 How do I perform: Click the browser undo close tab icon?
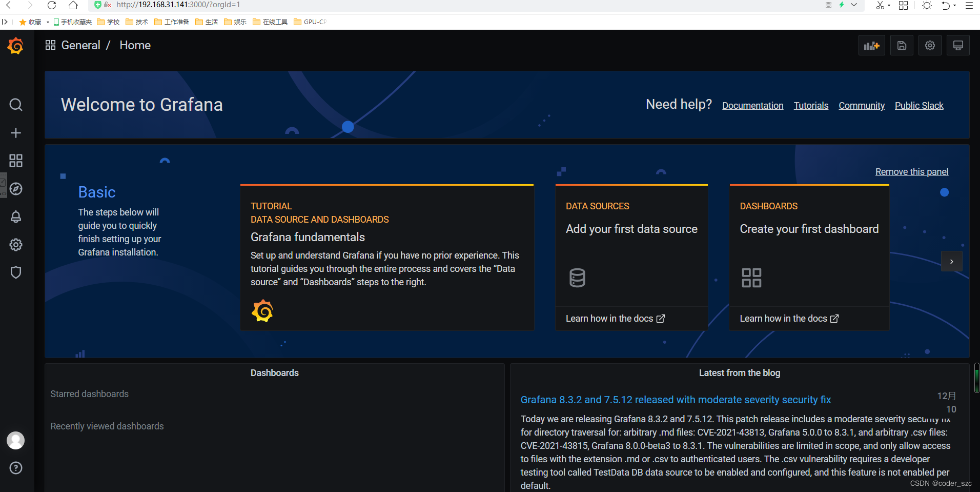click(x=946, y=5)
